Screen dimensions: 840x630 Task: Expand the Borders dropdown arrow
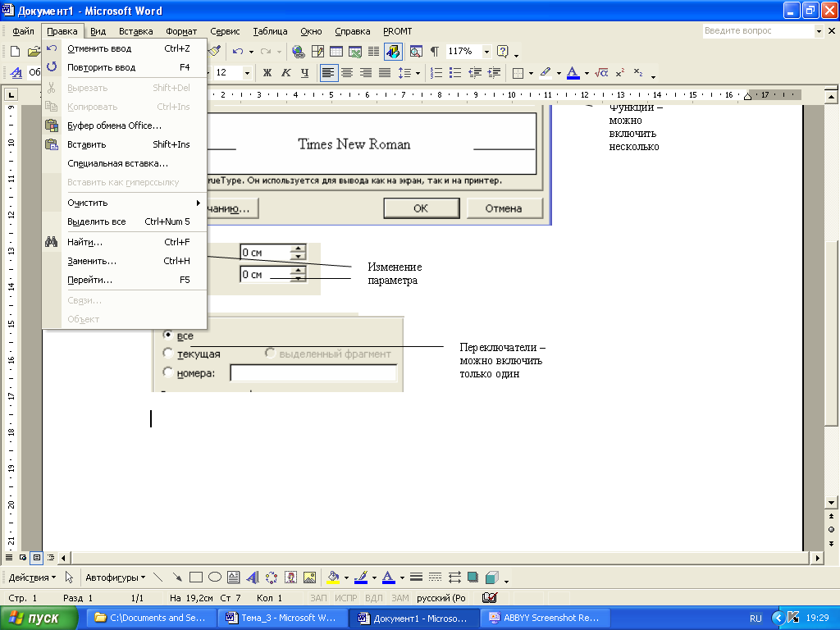(531, 73)
